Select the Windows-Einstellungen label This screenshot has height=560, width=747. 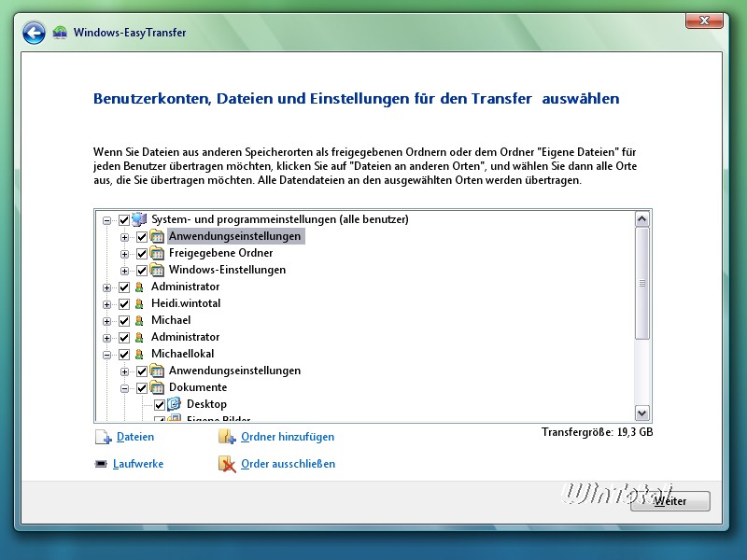tap(227, 270)
